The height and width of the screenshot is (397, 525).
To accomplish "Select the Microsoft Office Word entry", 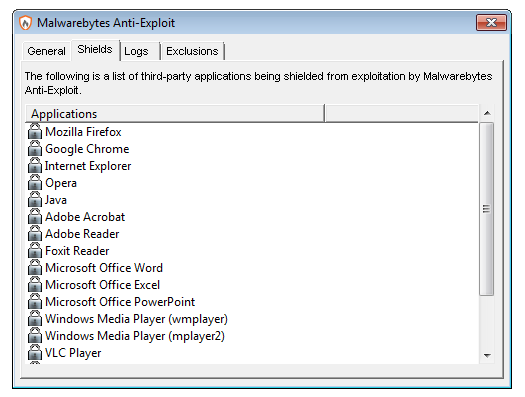I will [104, 268].
